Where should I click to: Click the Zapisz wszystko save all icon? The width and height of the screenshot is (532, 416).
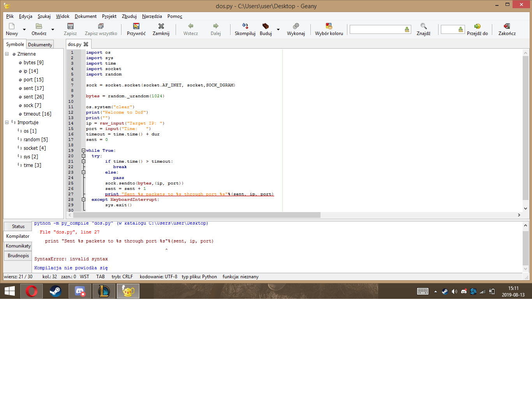[x=101, y=26]
